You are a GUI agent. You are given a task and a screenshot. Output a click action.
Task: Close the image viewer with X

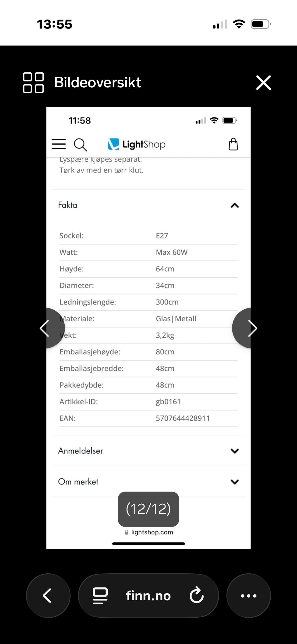(263, 83)
